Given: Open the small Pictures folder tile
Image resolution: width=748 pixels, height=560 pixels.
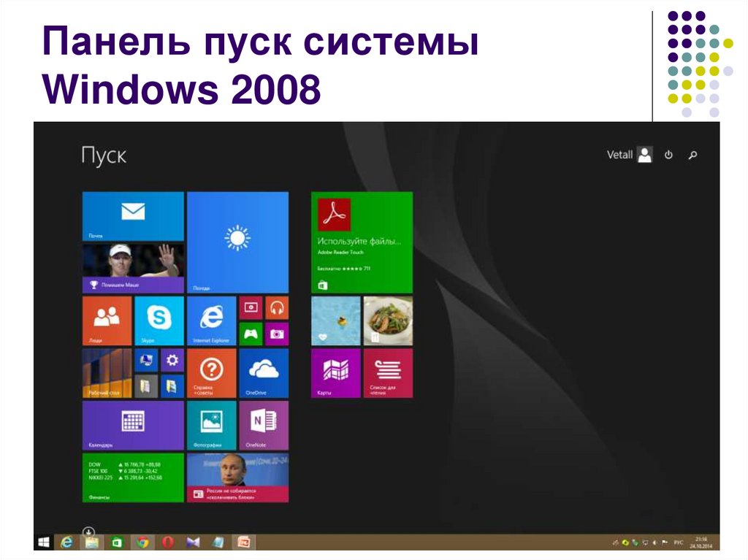Looking at the screenshot, I should pyautogui.click(x=172, y=386).
